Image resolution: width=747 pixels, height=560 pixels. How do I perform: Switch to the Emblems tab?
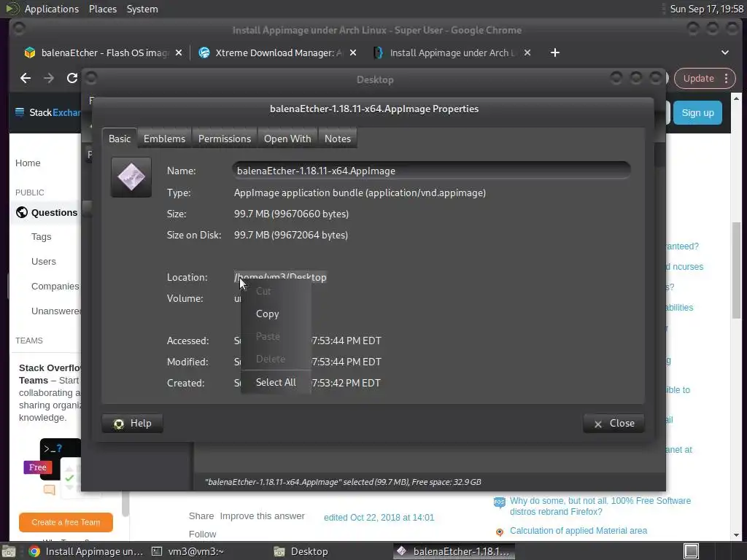click(x=164, y=139)
